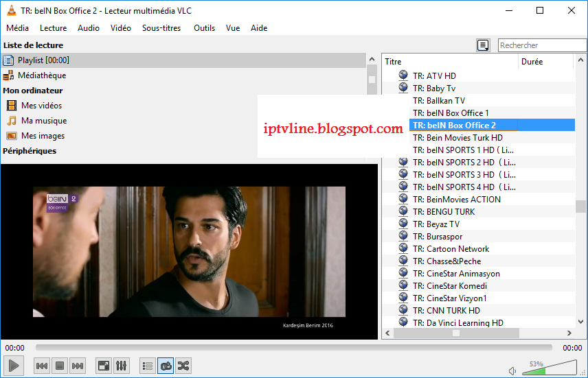Select TR: CineStar Komedi channel
This screenshot has height=378, width=588.
pyautogui.click(x=450, y=286)
